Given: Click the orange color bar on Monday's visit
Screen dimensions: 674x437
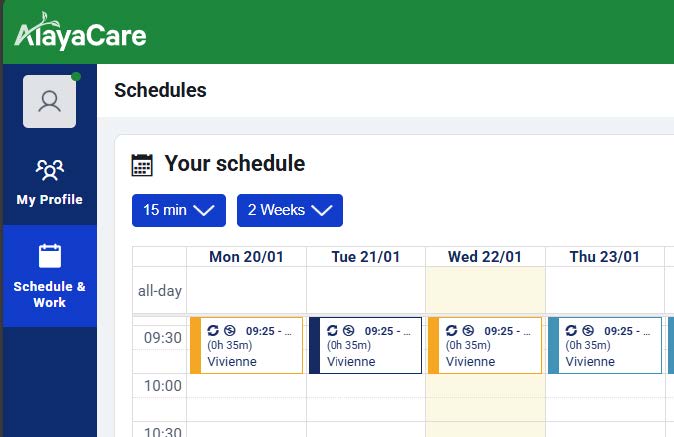Looking at the screenshot, I should (x=196, y=345).
